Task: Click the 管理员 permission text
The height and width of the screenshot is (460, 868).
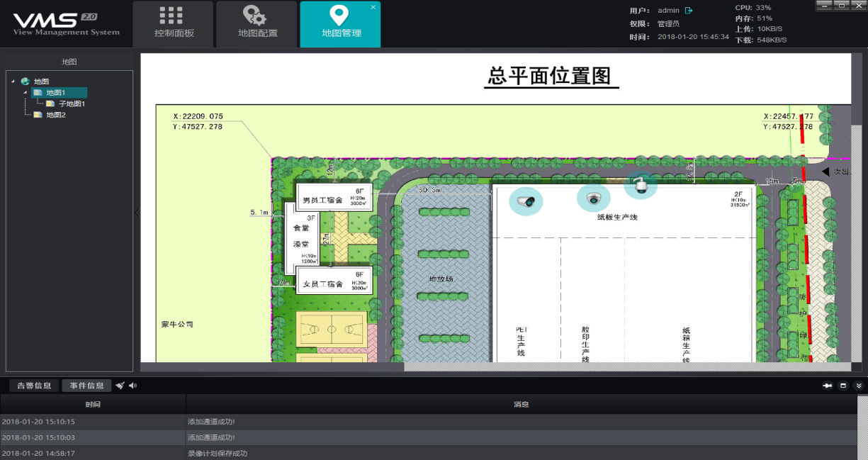Action: [669, 23]
